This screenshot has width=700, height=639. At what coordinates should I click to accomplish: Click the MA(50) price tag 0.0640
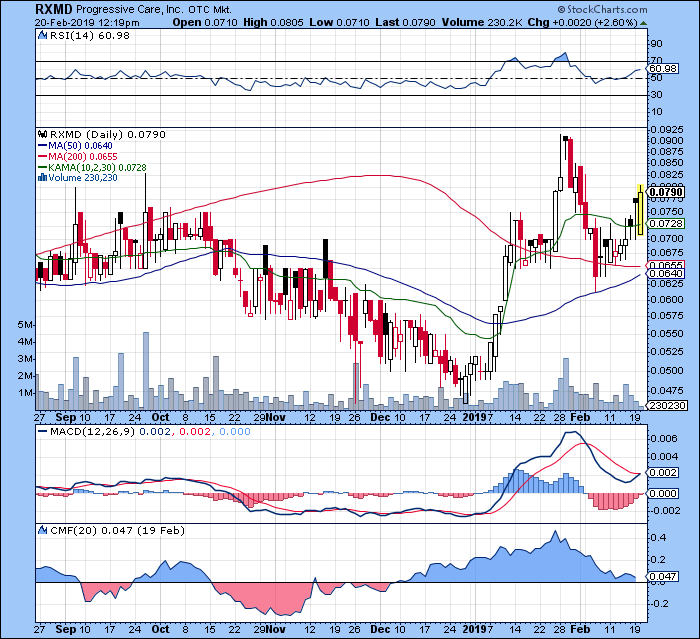click(666, 273)
